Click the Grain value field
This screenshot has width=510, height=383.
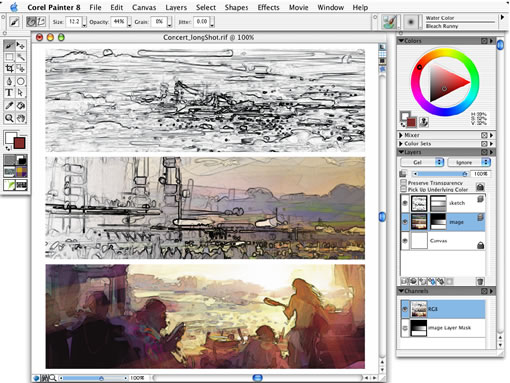coord(159,22)
